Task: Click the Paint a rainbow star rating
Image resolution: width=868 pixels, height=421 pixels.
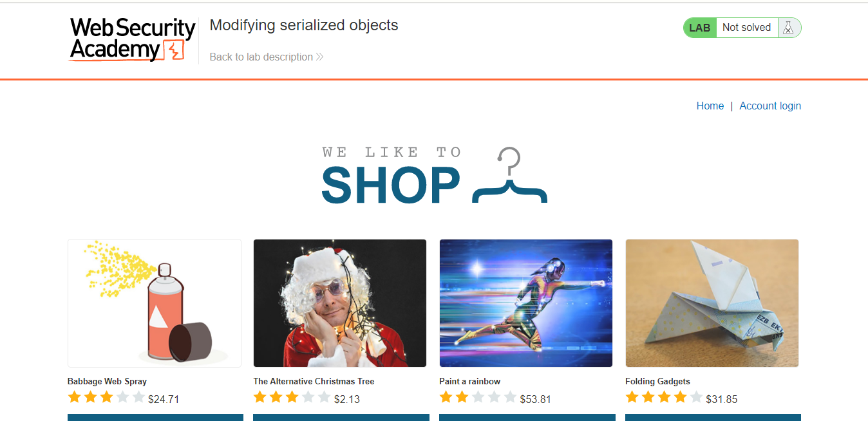Action: coord(478,397)
